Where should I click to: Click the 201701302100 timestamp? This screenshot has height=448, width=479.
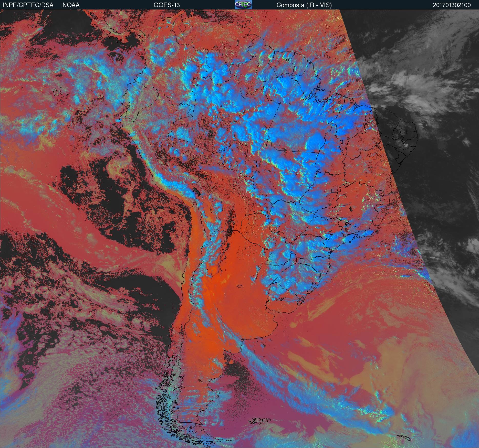tap(452, 5)
